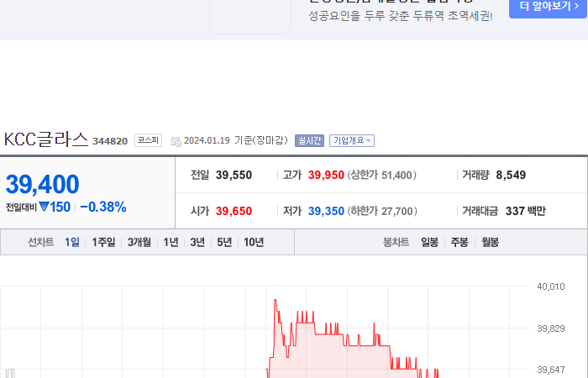
Task: Open the 기업개요 dropdown
Action: click(352, 140)
